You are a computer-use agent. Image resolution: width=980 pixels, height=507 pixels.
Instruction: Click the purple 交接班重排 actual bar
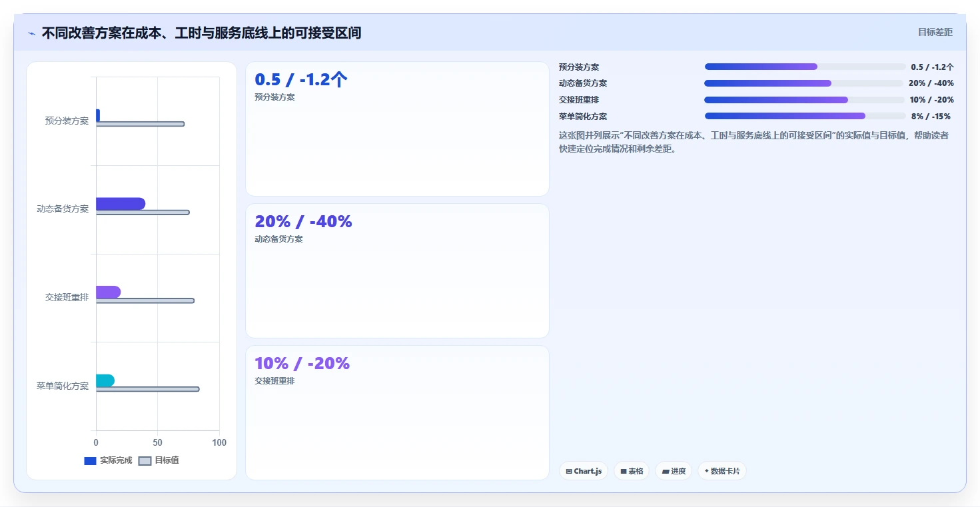[108, 292]
